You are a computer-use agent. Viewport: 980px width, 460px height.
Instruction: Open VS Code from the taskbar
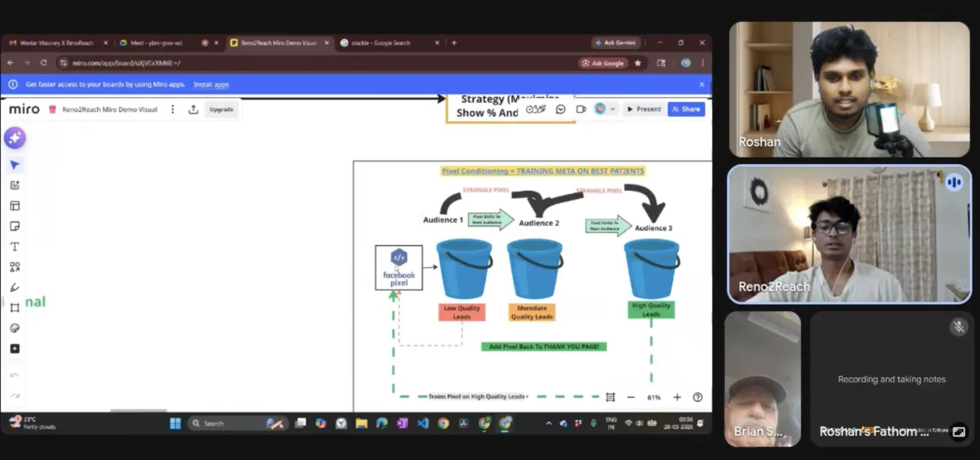[x=422, y=423]
